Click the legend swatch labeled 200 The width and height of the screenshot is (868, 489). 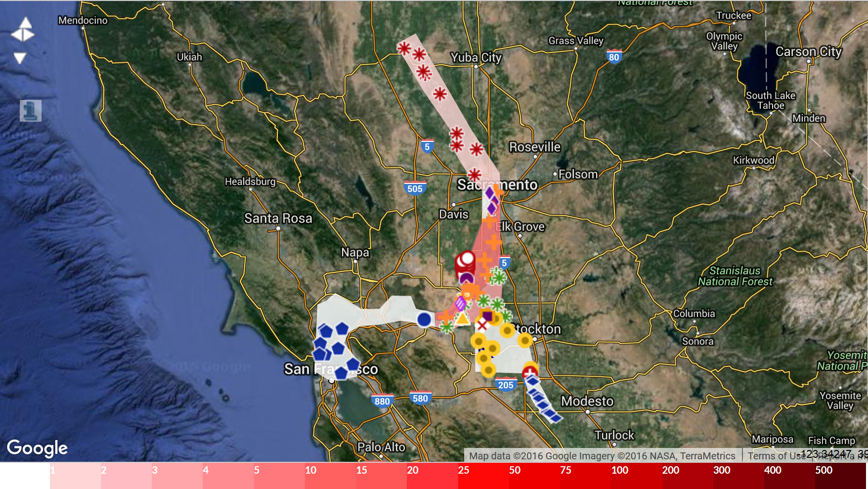(x=688, y=476)
